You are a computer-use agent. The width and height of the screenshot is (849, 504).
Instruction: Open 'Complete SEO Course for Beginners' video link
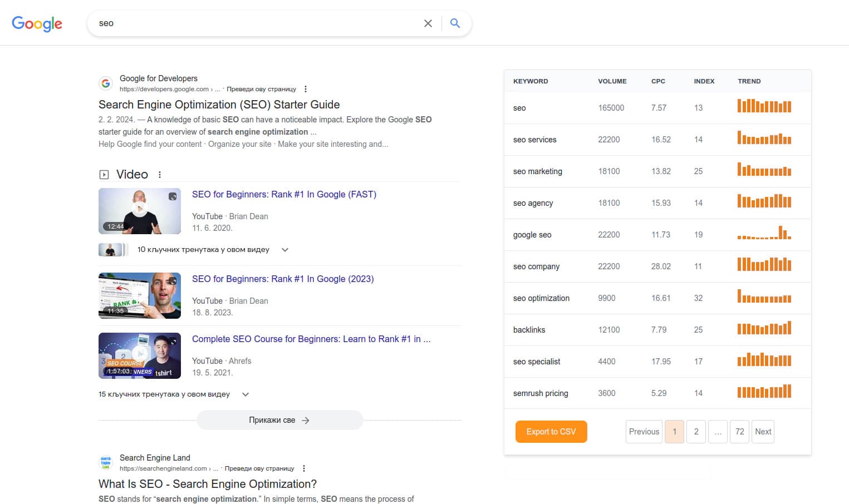click(x=311, y=339)
